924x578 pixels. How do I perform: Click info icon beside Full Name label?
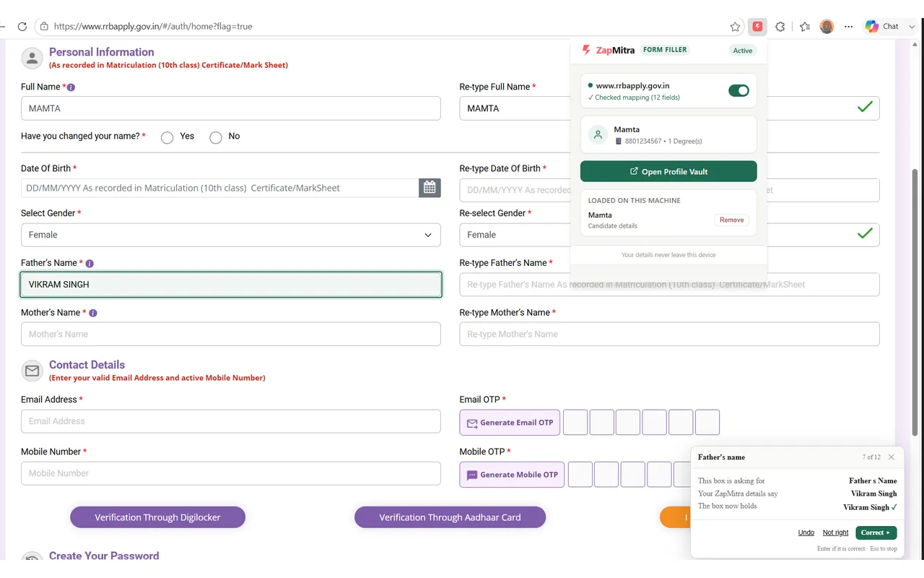coord(71,87)
